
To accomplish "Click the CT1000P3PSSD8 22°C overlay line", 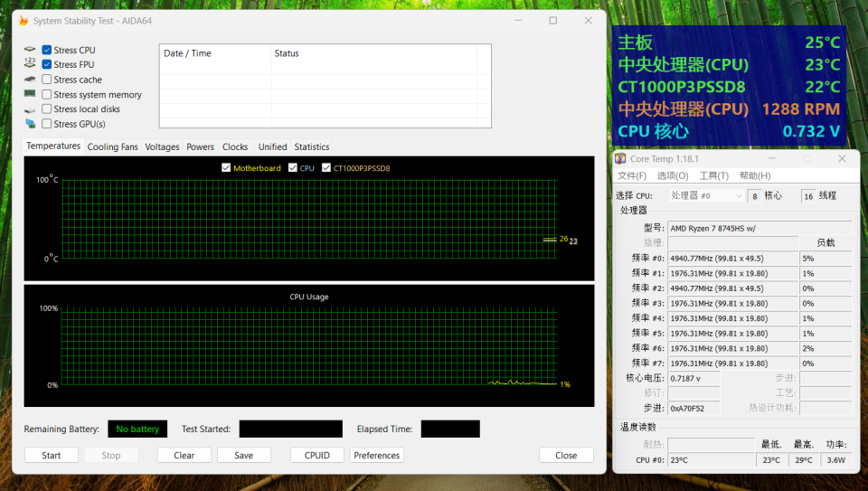I will (729, 87).
